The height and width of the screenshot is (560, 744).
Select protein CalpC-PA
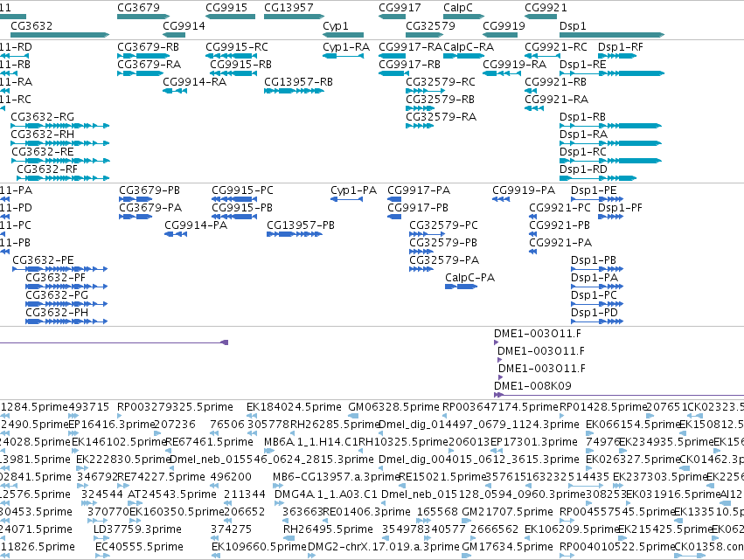tap(462, 287)
